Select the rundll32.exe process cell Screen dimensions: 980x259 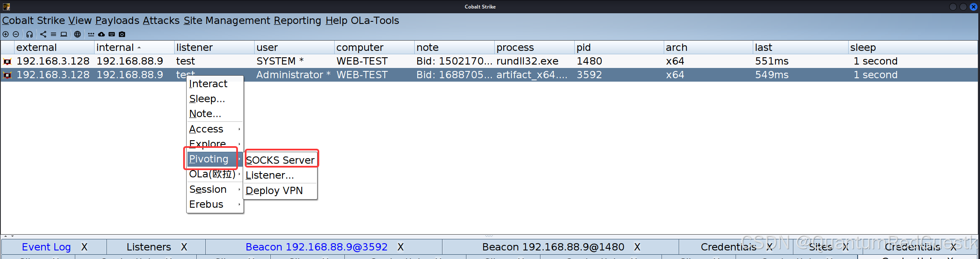pyautogui.click(x=534, y=61)
